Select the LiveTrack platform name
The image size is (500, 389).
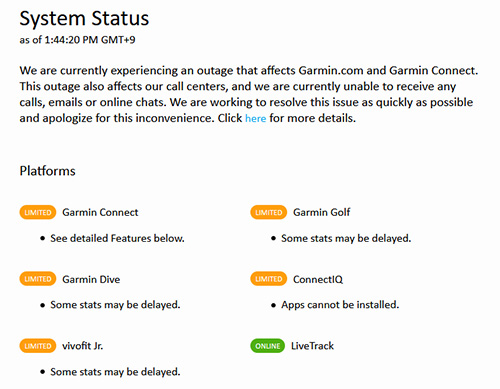pyautogui.click(x=312, y=346)
